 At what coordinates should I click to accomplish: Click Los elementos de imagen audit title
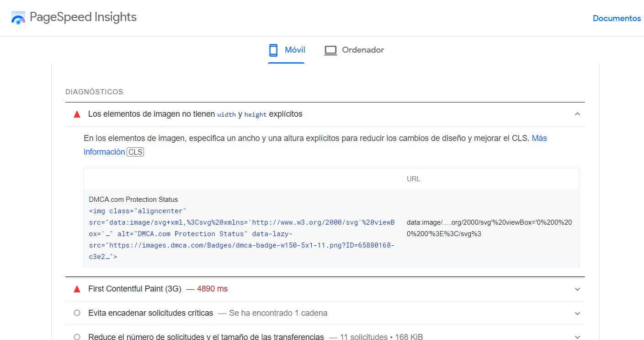point(195,114)
